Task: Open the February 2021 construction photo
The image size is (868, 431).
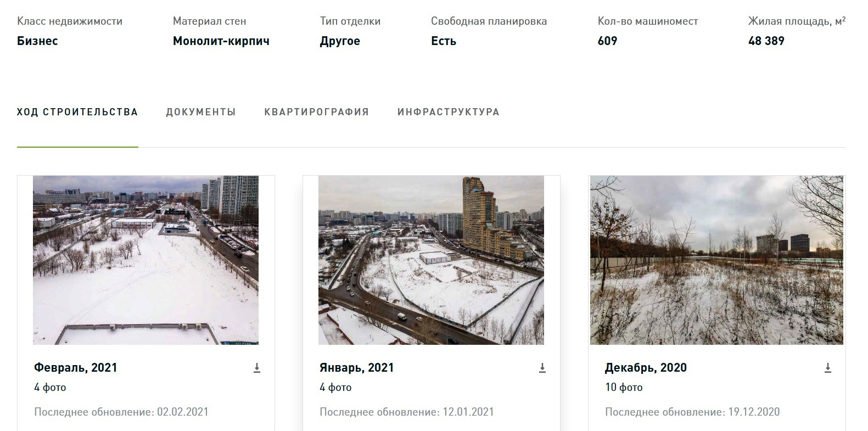Action: click(x=145, y=260)
